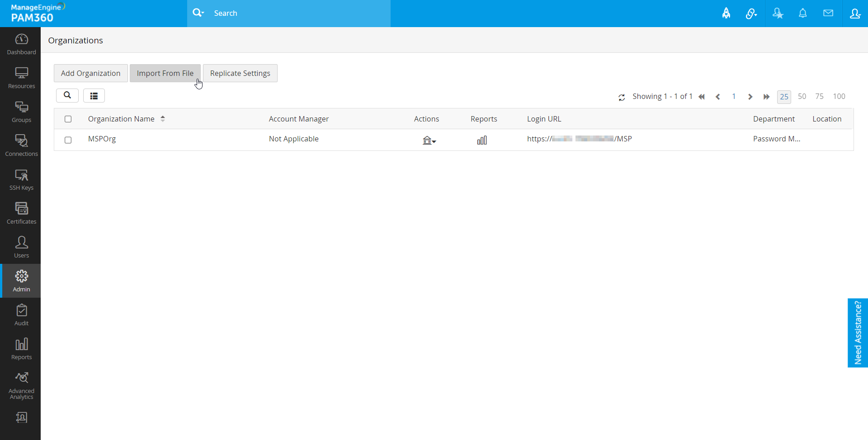Open the column chooser list icon
This screenshot has height=440, width=868.
pyautogui.click(x=94, y=95)
